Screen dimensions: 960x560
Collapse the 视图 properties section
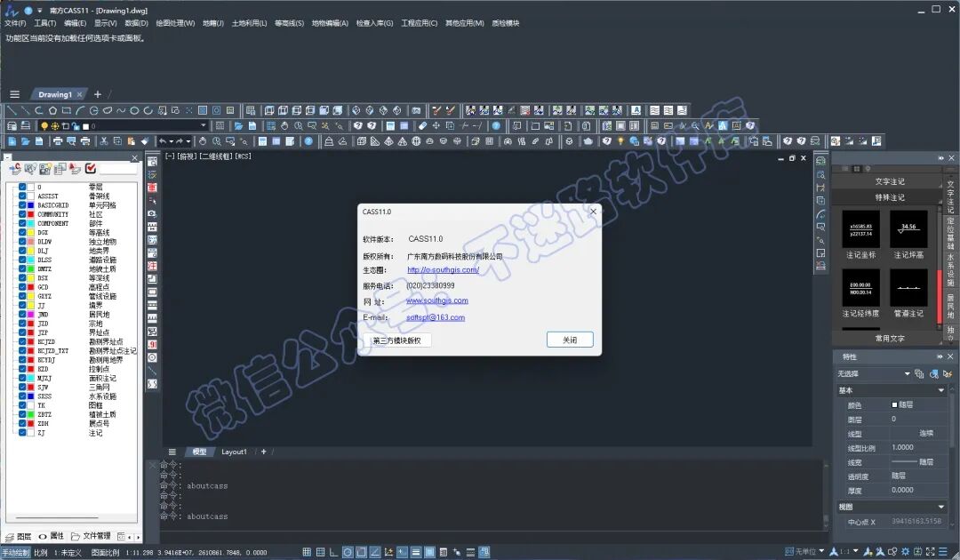tap(941, 507)
